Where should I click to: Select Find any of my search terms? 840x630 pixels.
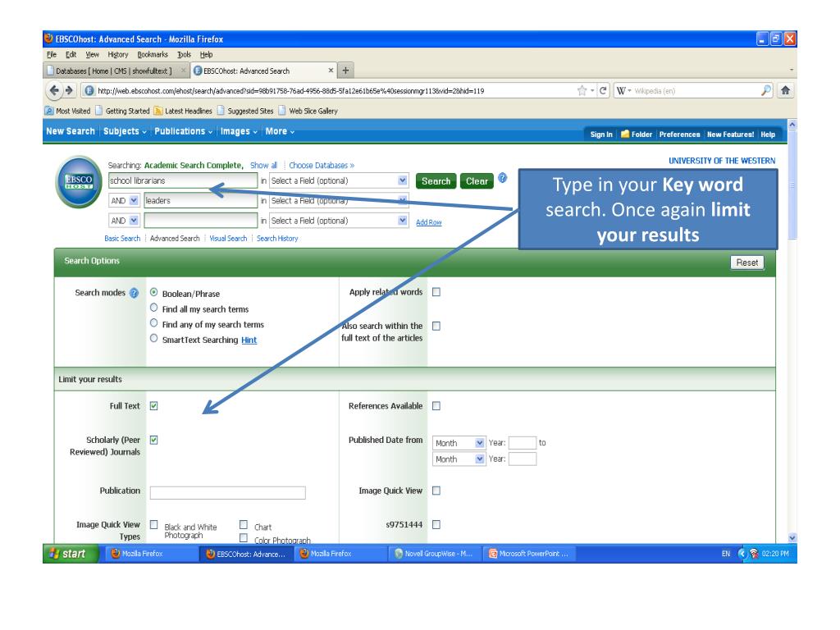tap(153, 323)
